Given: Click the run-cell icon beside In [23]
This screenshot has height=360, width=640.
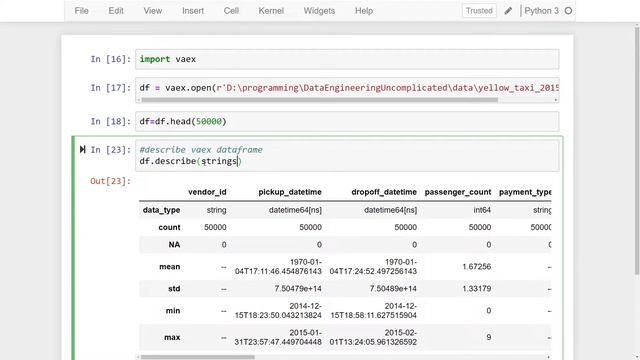Looking at the screenshot, I should (82, 149).
